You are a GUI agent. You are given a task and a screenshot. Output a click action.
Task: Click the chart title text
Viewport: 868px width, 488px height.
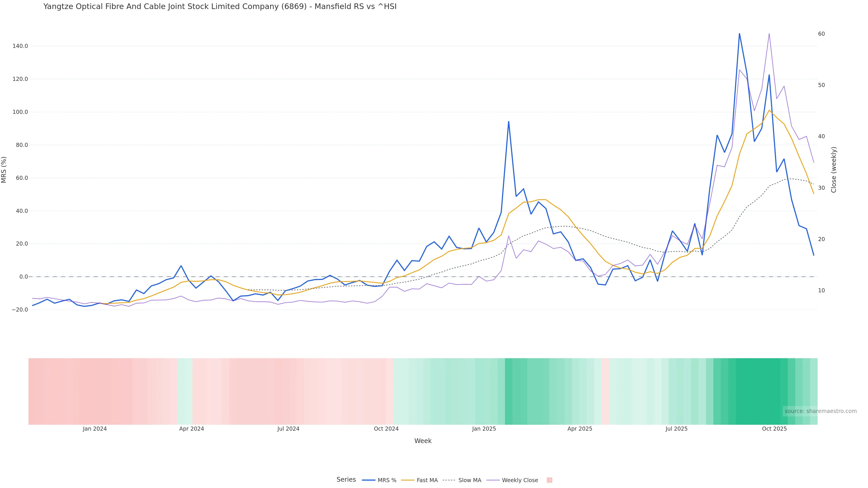[220, 7]
